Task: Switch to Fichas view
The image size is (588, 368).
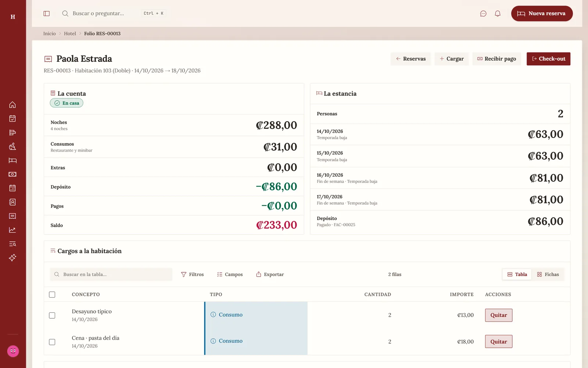Action: click(x=548, y=275)
